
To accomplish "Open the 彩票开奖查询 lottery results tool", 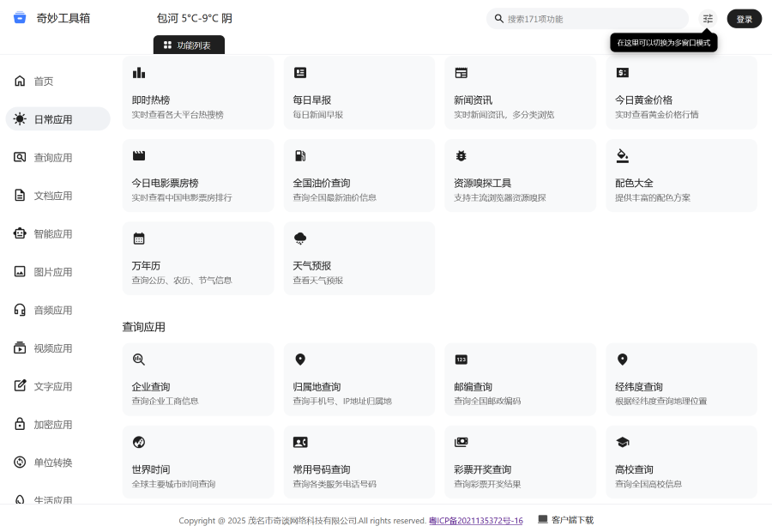I will click(x=520, y=462).
